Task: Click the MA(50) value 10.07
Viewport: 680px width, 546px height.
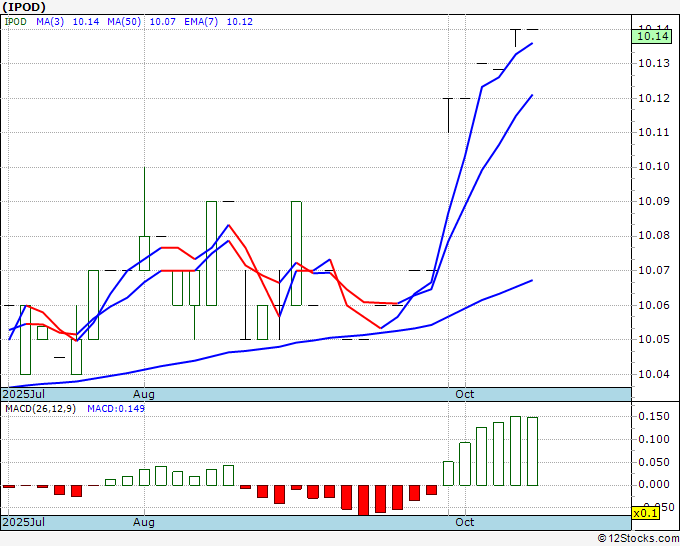Action: [162, 22]
